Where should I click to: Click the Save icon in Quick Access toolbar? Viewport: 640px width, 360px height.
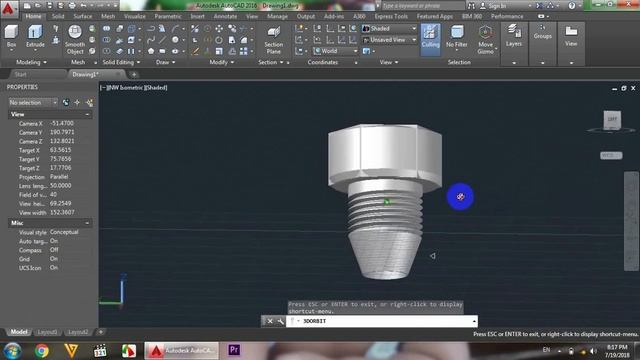click(49, 6)
